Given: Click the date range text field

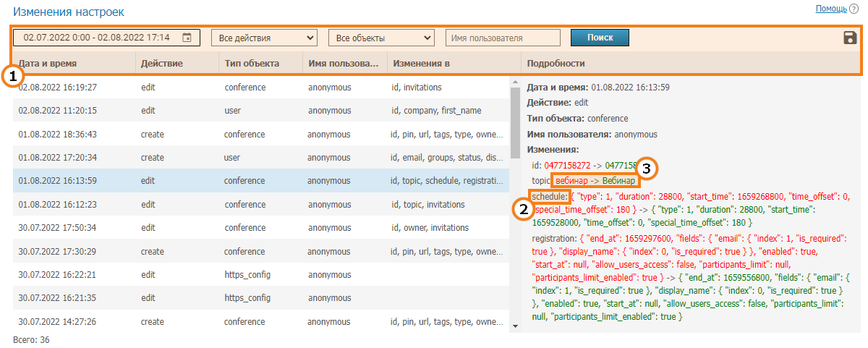Looking at the screenshot, I should click(x=96, y=38).
